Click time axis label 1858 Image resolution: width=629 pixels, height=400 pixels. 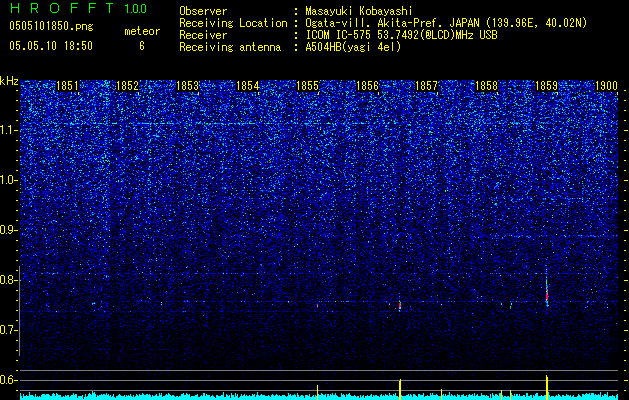click(x=486, y=86)
